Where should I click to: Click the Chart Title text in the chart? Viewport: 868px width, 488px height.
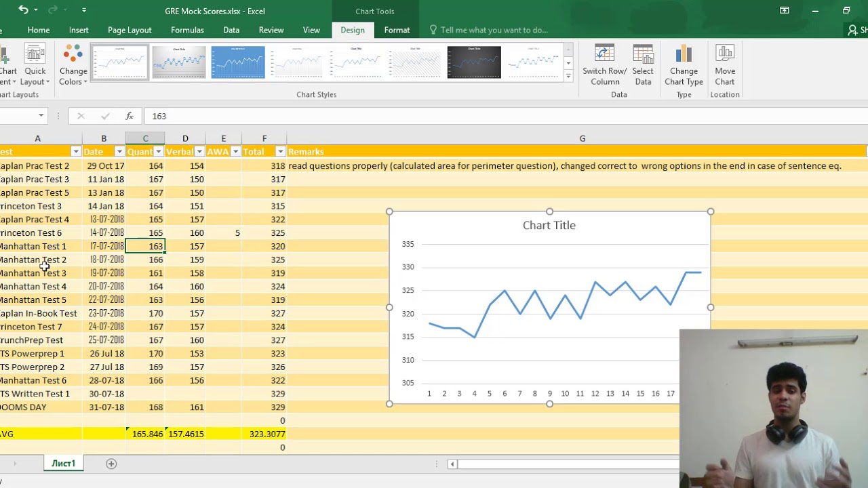[x=549, y=225]
